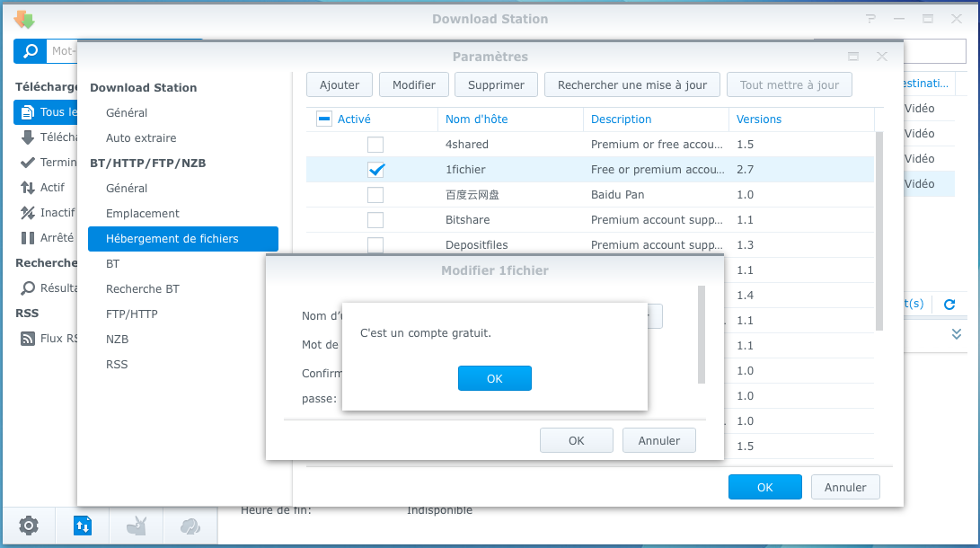Enable the Baidu Pan row checkbox
The width and height of the screenshot is (980, 548).
click(375, 195)
